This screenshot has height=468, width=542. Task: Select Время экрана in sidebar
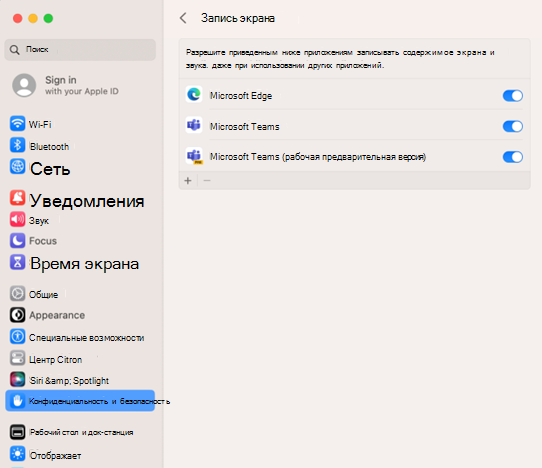(x=85, y=264)
